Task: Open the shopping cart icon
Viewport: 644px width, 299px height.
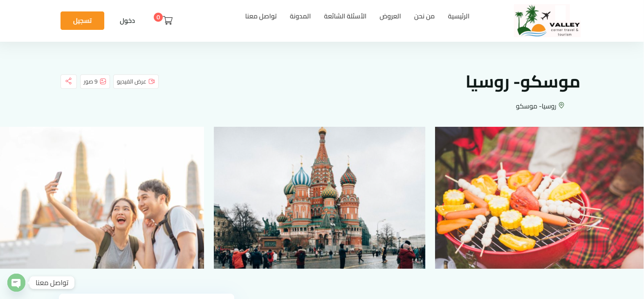Action: click(168, 20)
